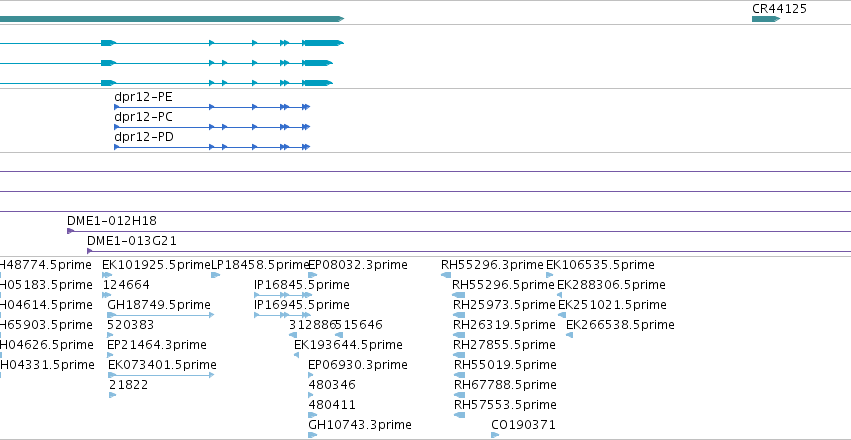851x440 pixels.
Task: Click the 124664 feature label
Action: coord(126,285)
